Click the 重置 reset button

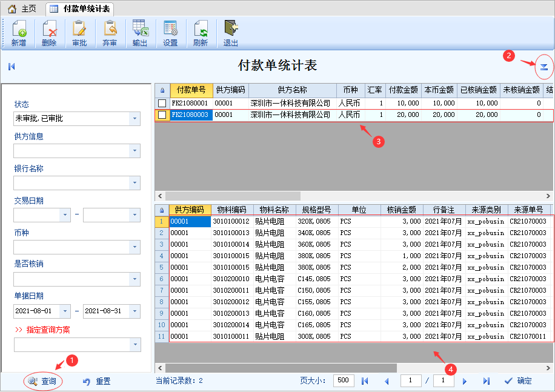(x=96, y=381)
